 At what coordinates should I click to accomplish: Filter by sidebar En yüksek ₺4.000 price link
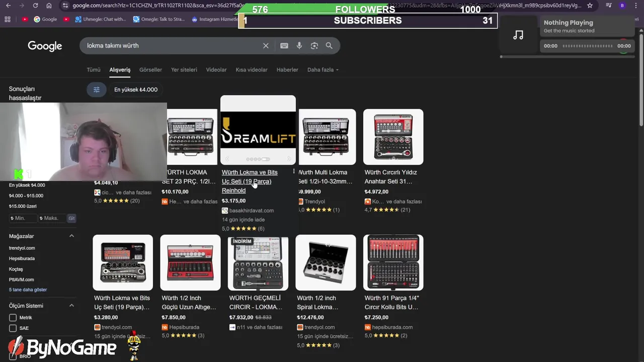(27, 185)
